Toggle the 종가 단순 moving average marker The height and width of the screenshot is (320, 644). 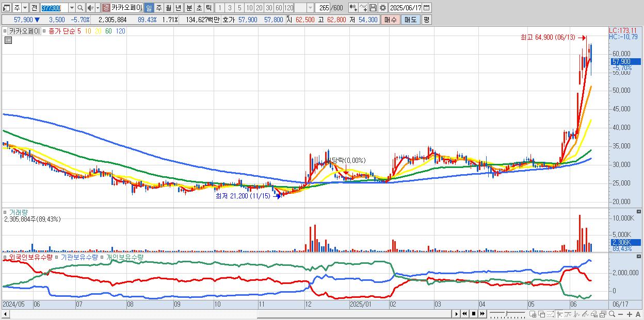tap(45, 31)
